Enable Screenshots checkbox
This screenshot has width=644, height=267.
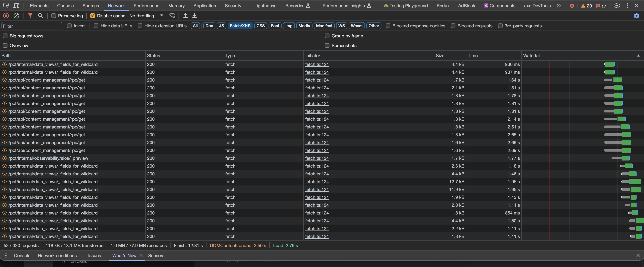point(327,45)
